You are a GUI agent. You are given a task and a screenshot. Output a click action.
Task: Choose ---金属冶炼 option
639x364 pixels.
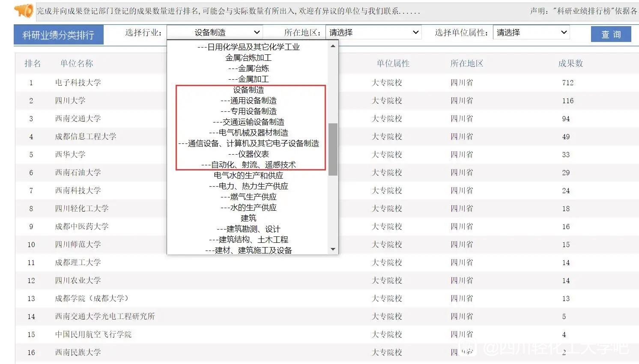[248, 69]
